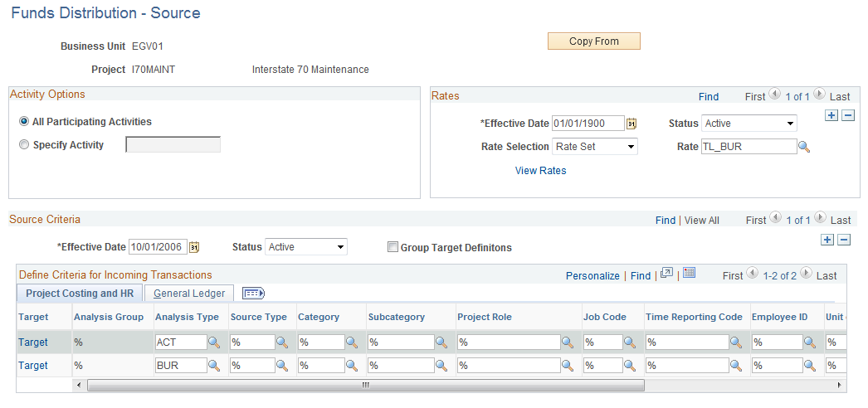The height and width of the screenshot is (408, 868).
Task: Click Analysis Type field with ACT
Action: coord(181,342)
